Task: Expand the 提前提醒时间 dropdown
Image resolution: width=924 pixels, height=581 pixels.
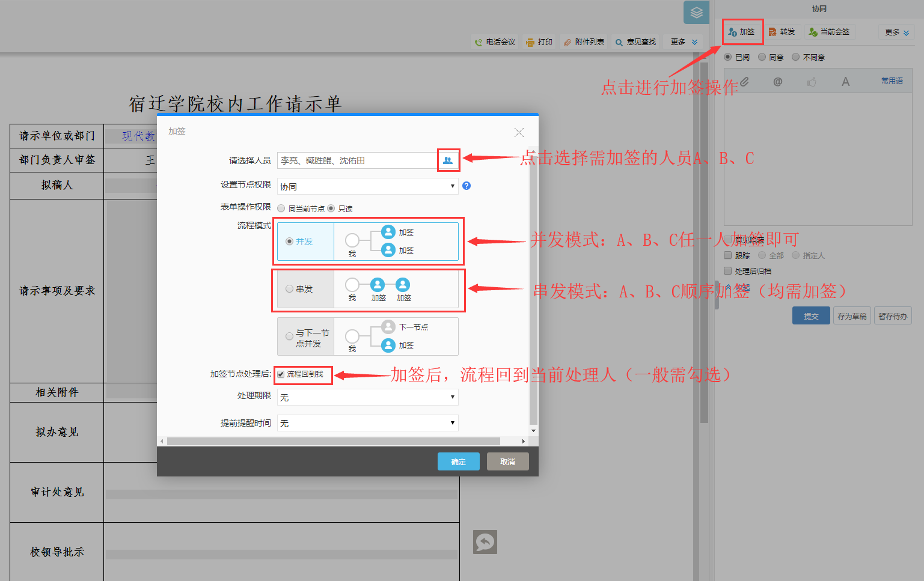Action: coord(367,423)
